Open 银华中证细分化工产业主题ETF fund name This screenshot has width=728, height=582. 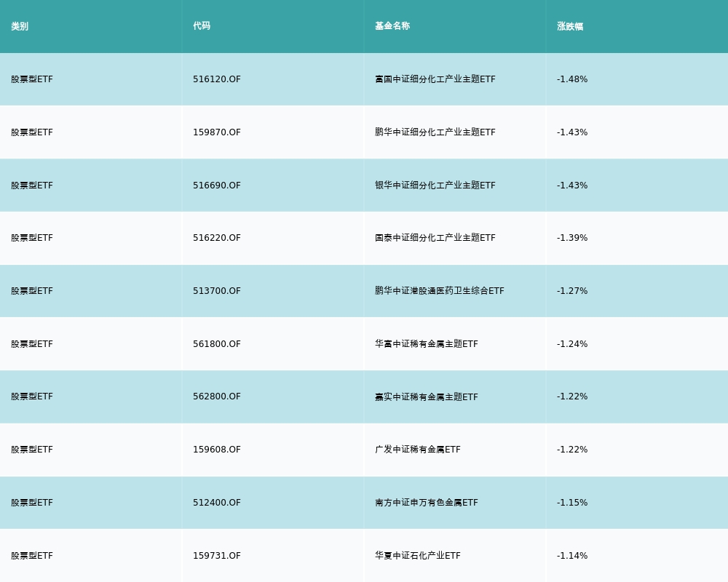(435, 186)
